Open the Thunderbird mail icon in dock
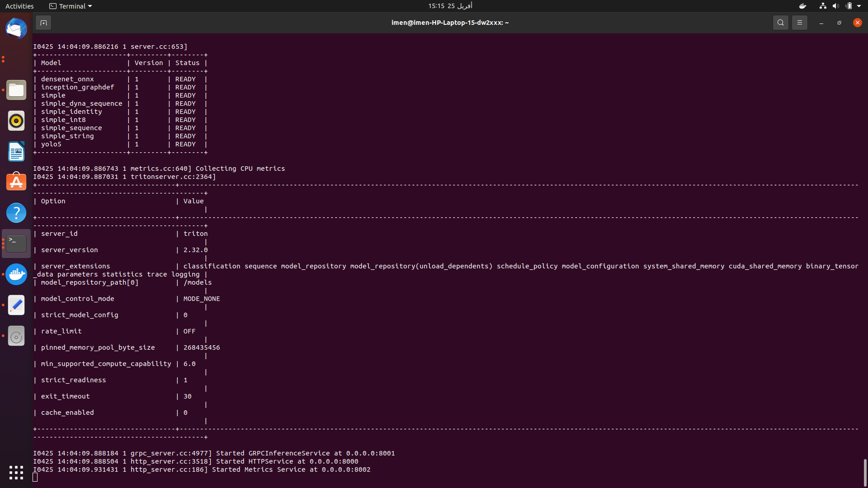Screen dimensions: 868x488 16,28
